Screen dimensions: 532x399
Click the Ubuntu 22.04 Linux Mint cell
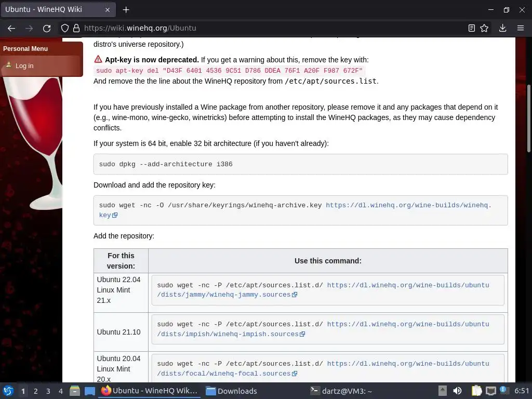click(x=121, y=292)
